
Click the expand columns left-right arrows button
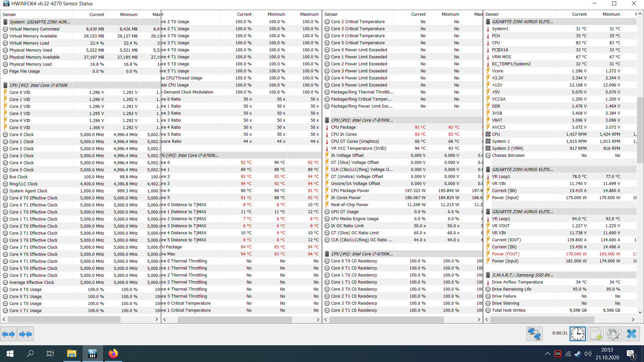(8, 334)
